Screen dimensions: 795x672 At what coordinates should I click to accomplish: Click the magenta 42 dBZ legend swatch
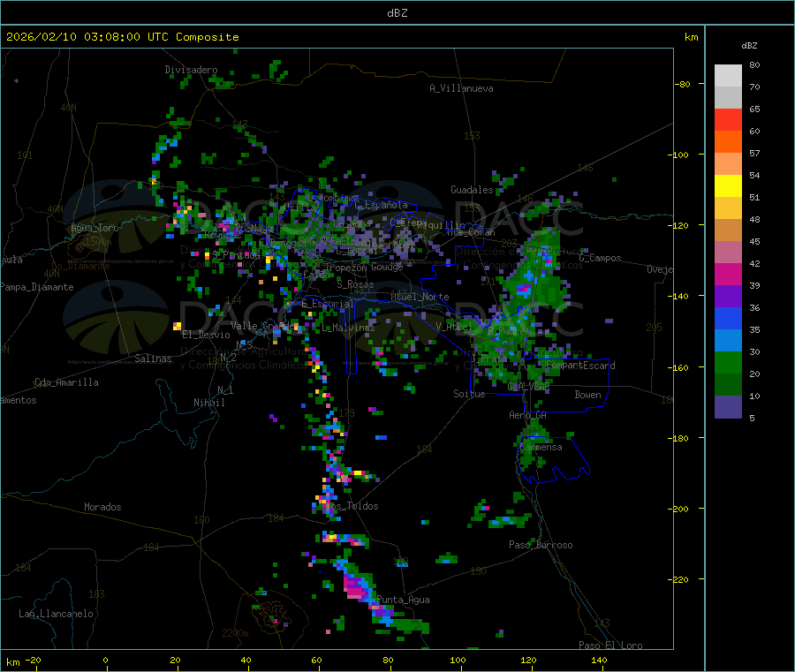(x=728, y=274)
